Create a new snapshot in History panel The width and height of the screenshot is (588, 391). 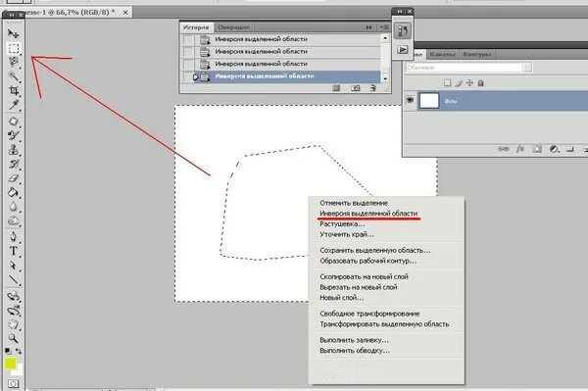coord(355,88)
